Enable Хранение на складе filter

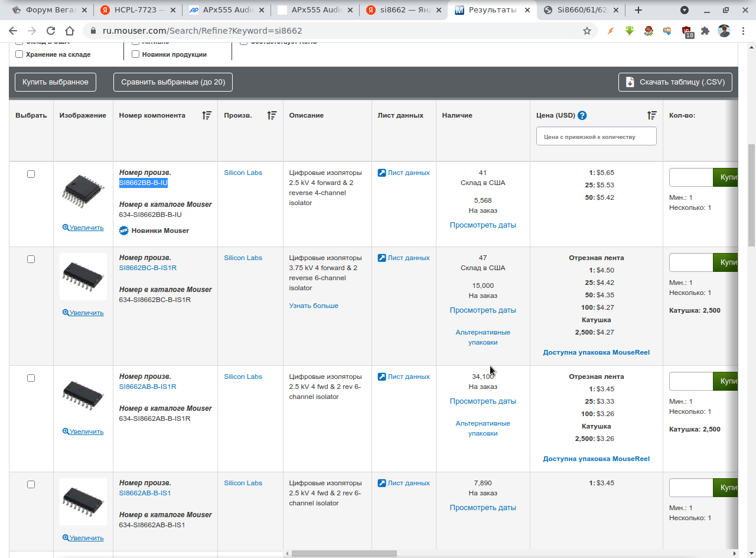[x=19, y=54]
